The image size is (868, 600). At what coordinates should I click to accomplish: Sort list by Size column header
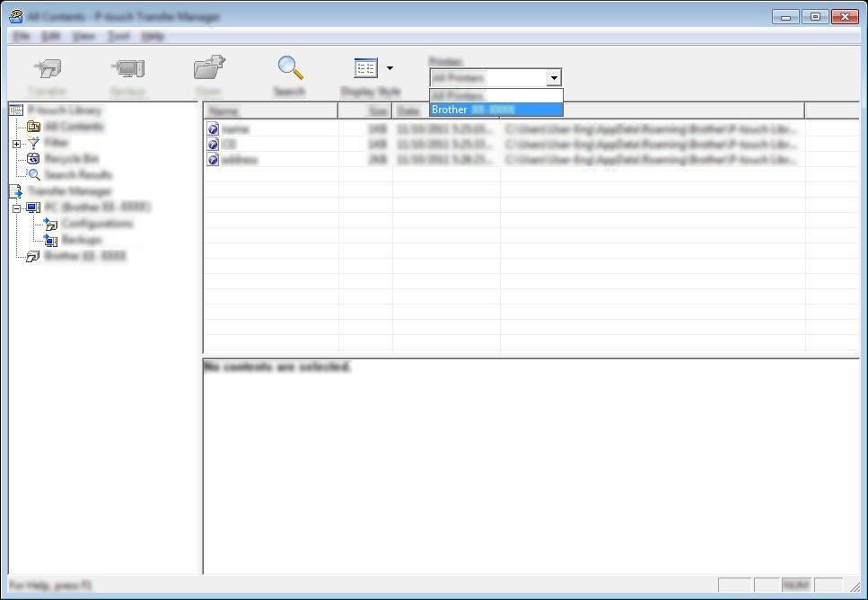[365, 110]
